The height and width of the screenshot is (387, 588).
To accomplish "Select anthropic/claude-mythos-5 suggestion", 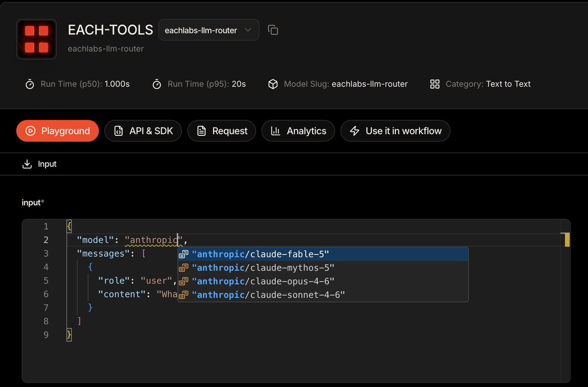I will pyautogui.click(x=323, y=268).
